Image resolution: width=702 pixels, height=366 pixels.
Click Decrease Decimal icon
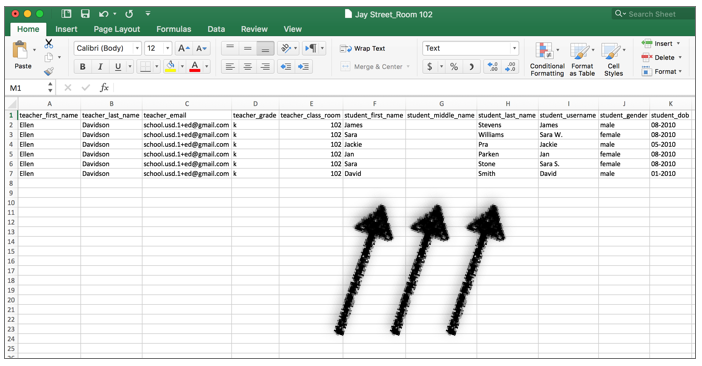click(x=510, y=67)
